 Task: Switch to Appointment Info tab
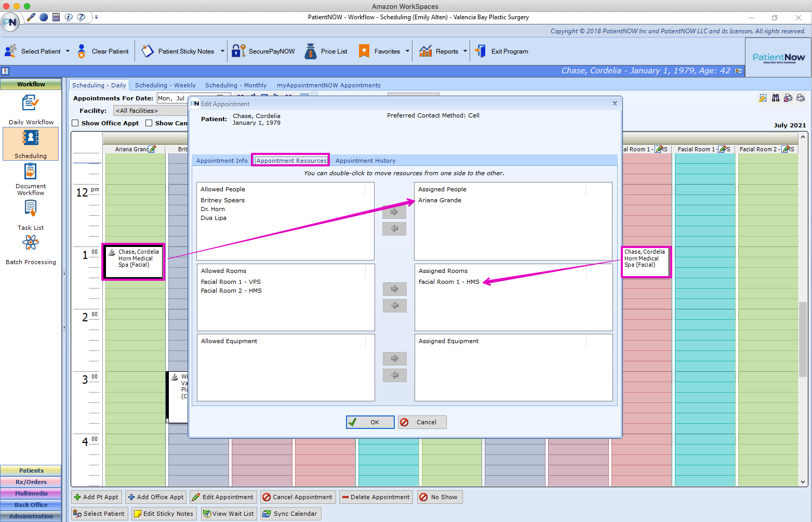[222, 161]
